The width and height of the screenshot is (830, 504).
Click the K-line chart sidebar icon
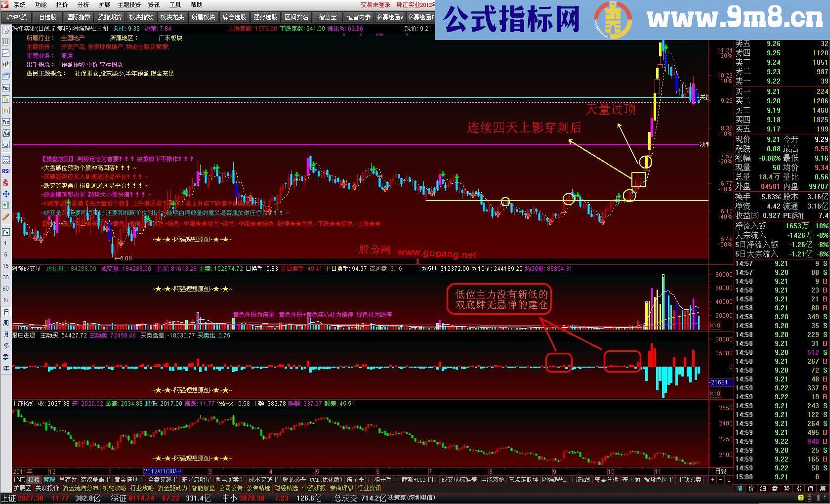pos(5,62)
